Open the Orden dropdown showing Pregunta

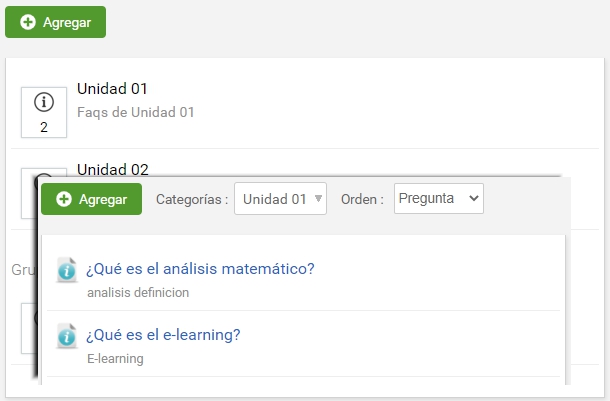(x=439, y=198)
